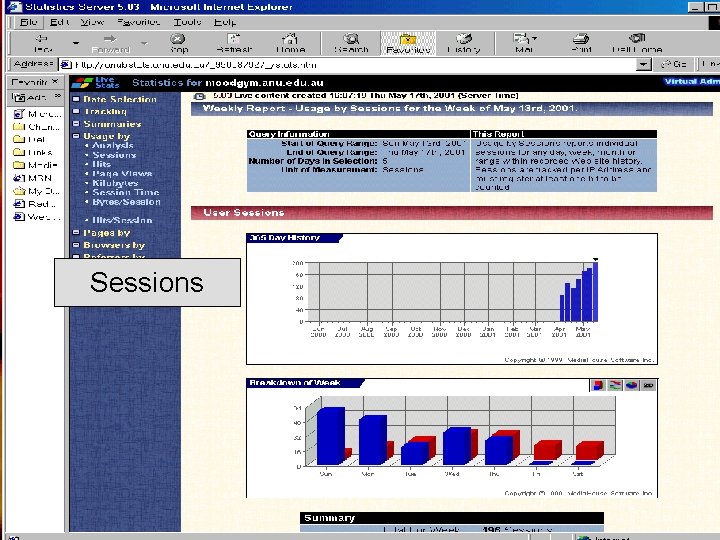Open the Favorites menu

138,22
